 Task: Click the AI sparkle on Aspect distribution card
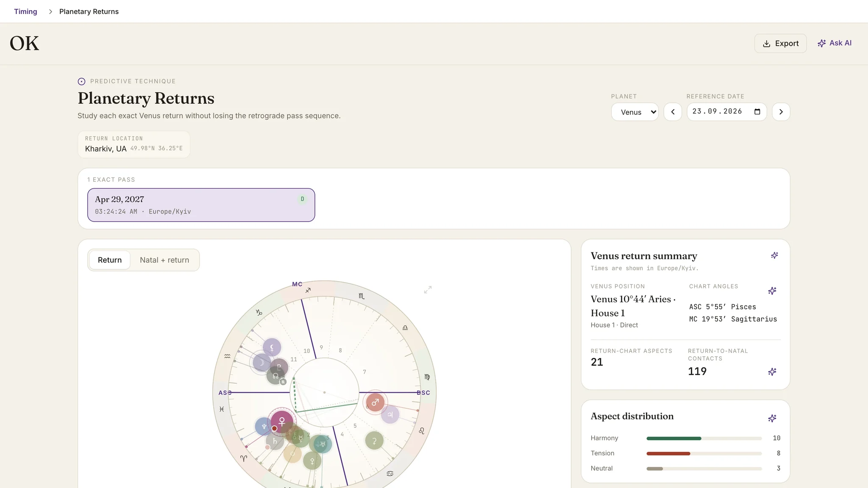pyautogui.click(x=772, y=419)
